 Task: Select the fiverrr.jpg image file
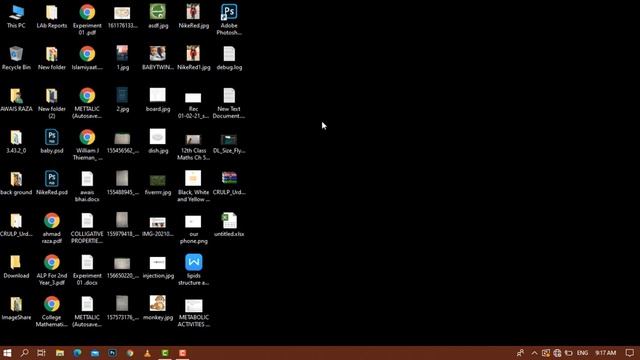(158, 184)
